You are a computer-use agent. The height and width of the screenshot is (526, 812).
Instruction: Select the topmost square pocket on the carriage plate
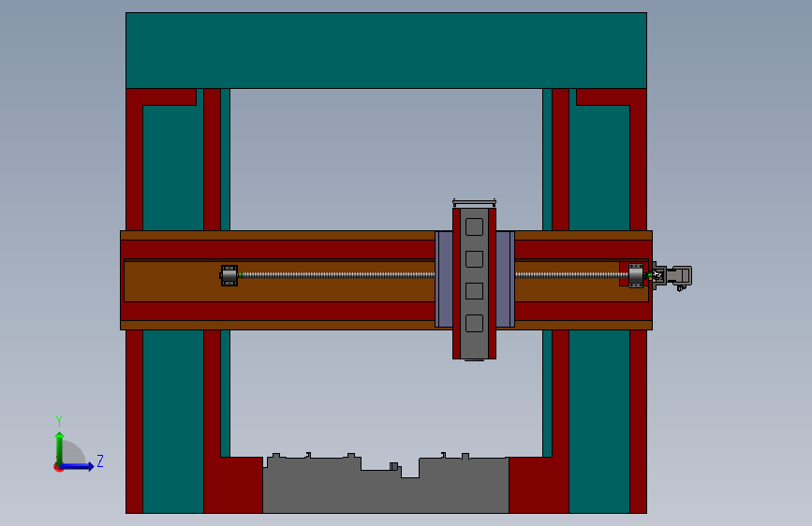click(474, 226)
